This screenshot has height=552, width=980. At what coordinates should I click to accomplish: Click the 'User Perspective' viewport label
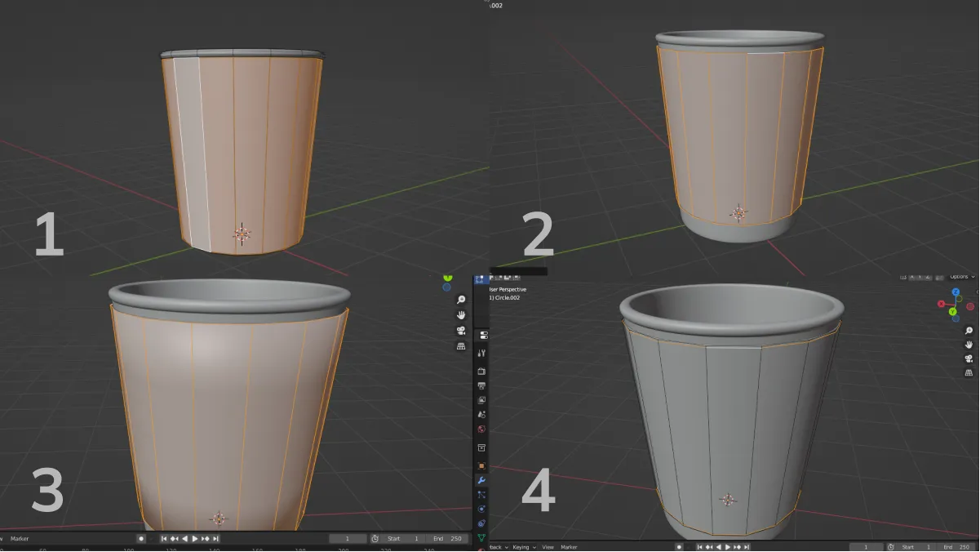click(508, 289)
